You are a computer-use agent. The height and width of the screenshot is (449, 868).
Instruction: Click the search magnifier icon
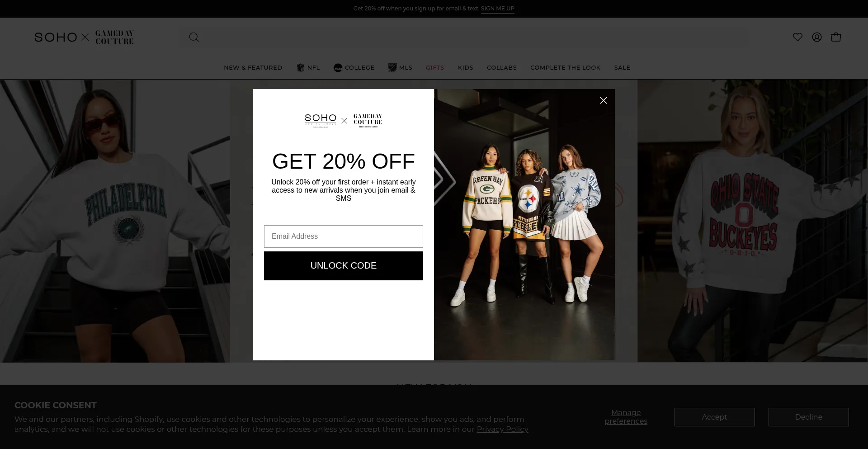coord(194,37)
